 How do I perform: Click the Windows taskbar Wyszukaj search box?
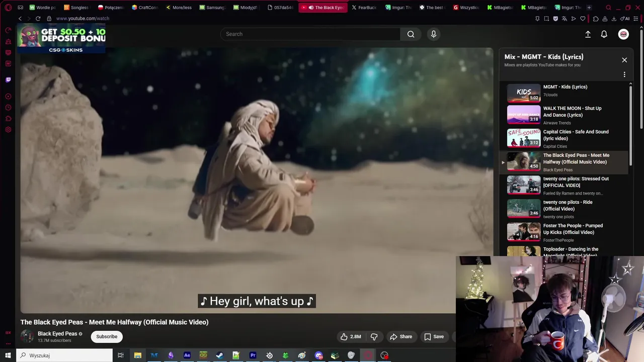click(x=64, y=355)
